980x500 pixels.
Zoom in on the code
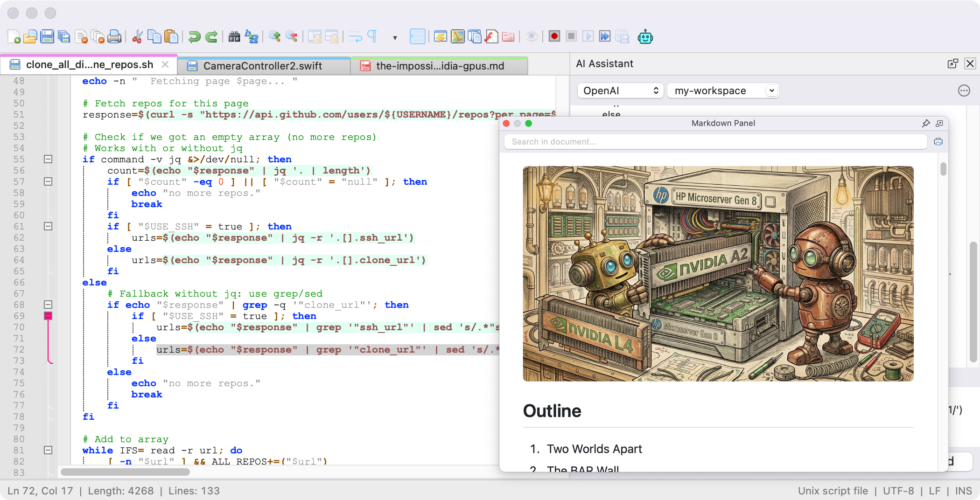(274, 36)
